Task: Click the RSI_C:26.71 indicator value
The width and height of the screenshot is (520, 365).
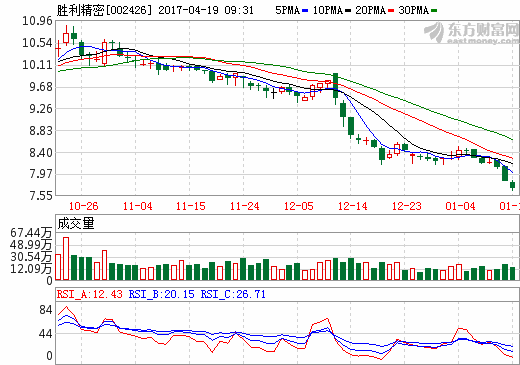Action: tap(233, 294)
